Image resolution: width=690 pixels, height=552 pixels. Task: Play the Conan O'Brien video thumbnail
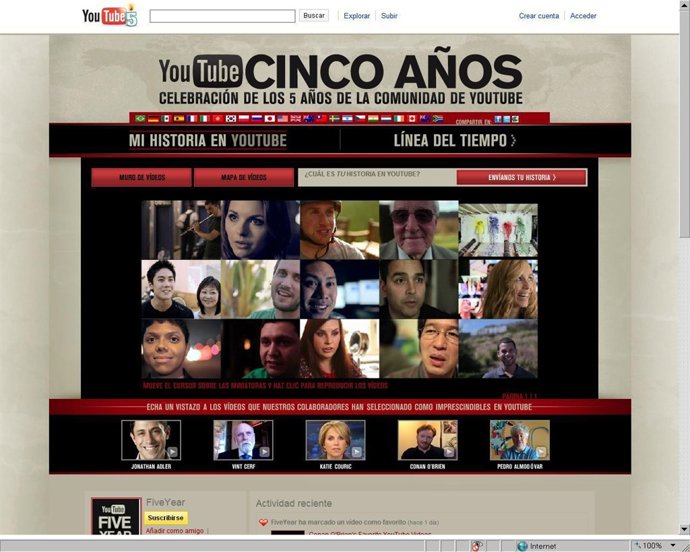pos(428,440)
